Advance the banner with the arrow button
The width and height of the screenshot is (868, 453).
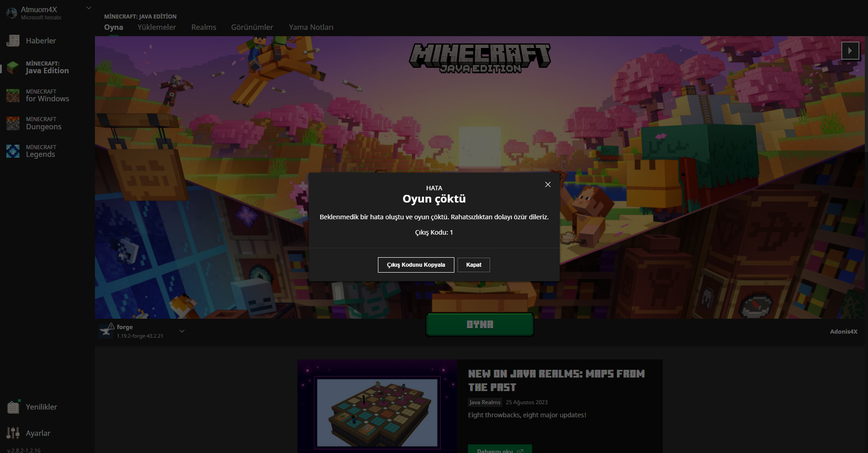coord(850,51)
